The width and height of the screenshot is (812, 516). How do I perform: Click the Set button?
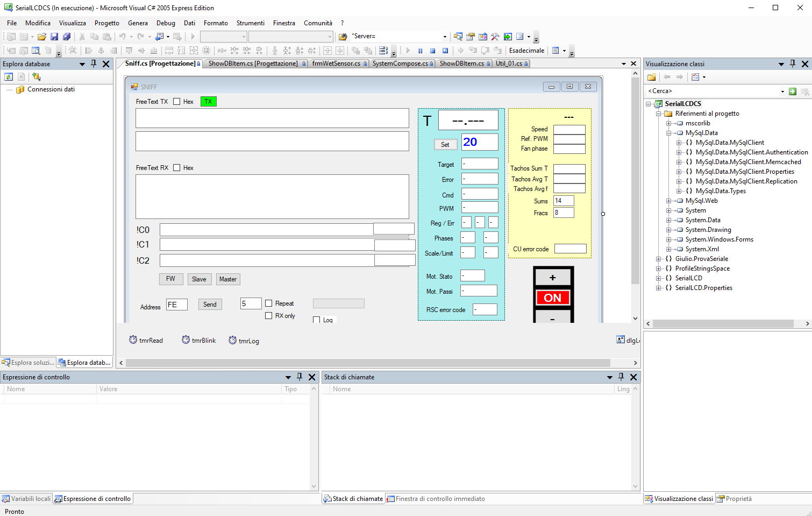click(x=445, y=144)
